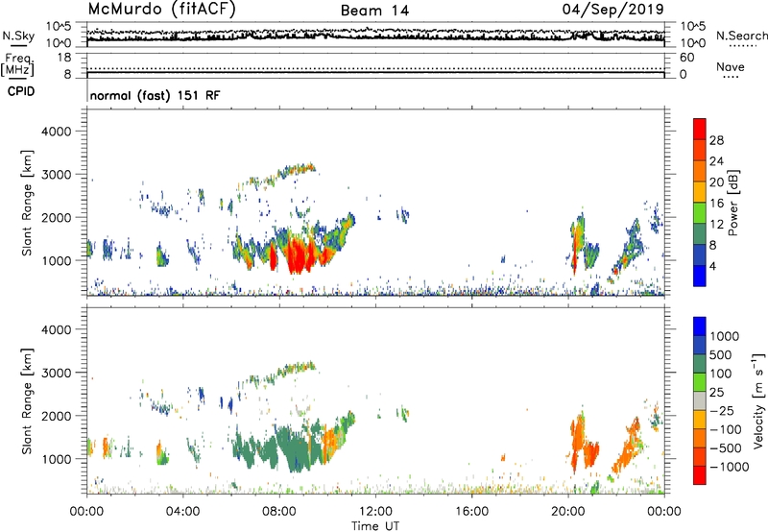Click the "N.Sky" legend label
The image size is (768, 532).
18,36
